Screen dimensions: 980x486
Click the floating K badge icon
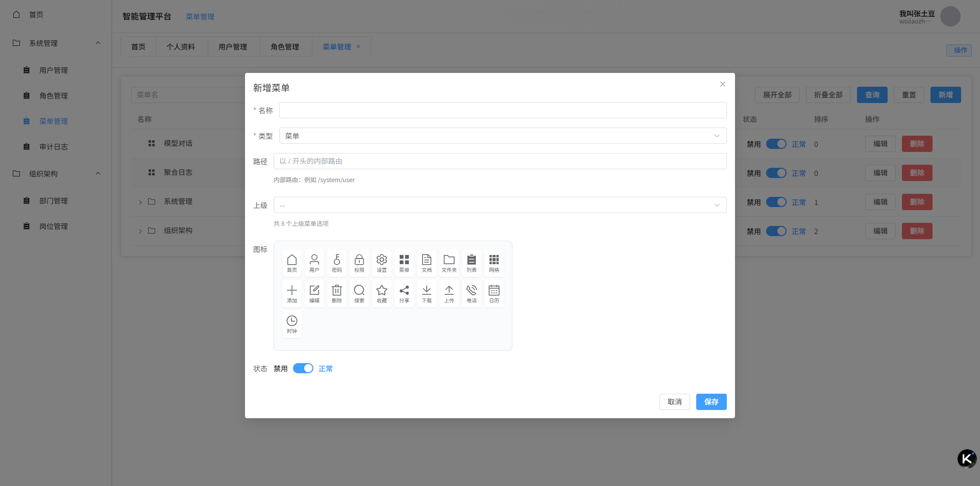point(967,459)
